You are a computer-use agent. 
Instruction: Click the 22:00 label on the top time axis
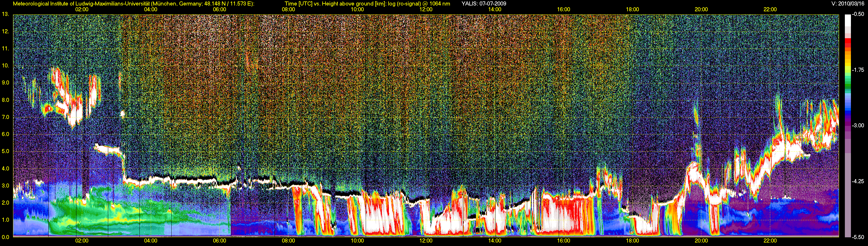click(x=770, y=10)
